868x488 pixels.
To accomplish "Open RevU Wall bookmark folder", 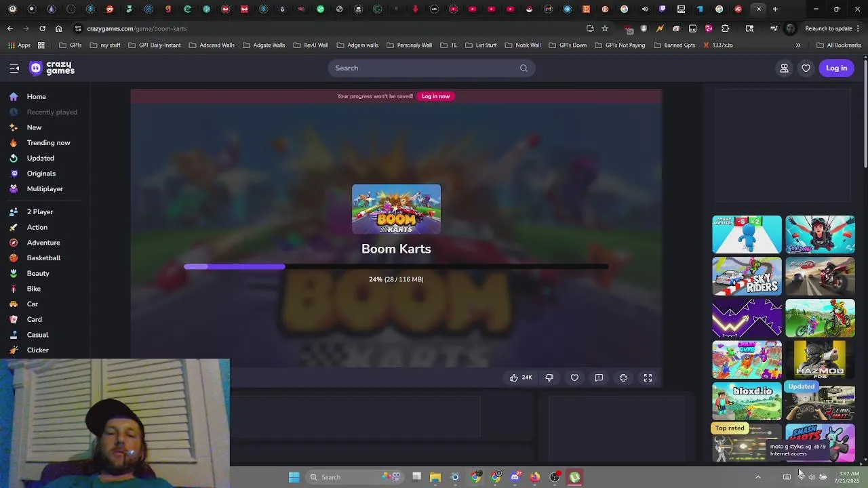I will 311,45.
